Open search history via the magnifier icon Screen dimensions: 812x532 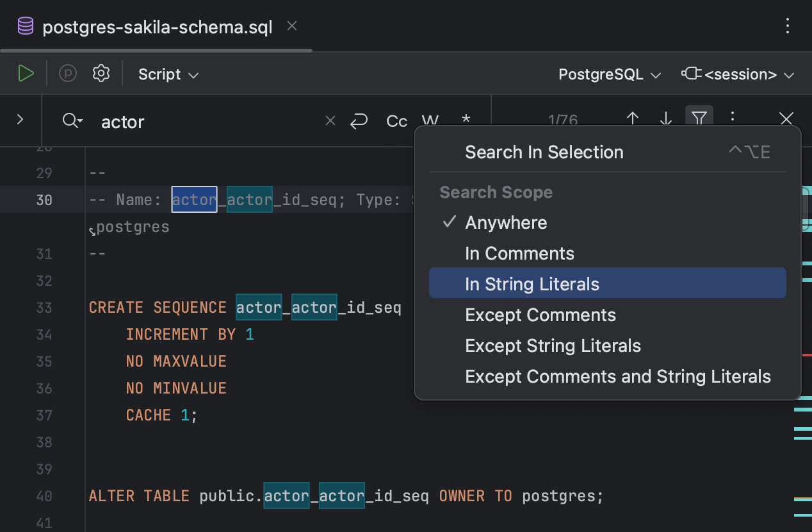[72, 121]
